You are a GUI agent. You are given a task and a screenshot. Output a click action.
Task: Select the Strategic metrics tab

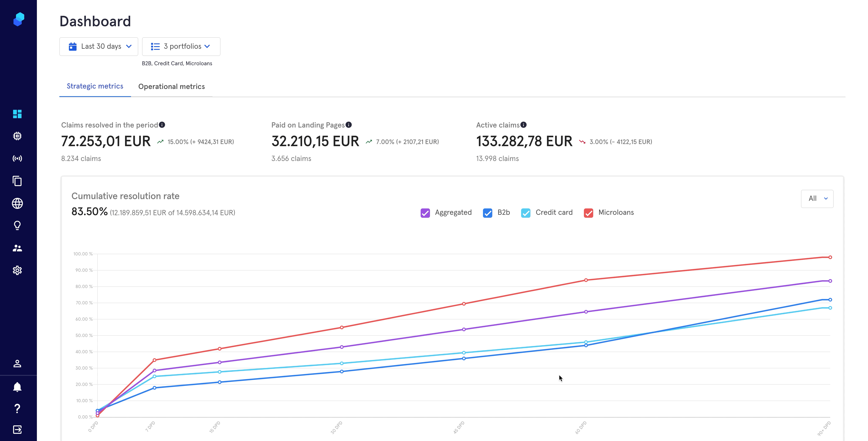95,86
